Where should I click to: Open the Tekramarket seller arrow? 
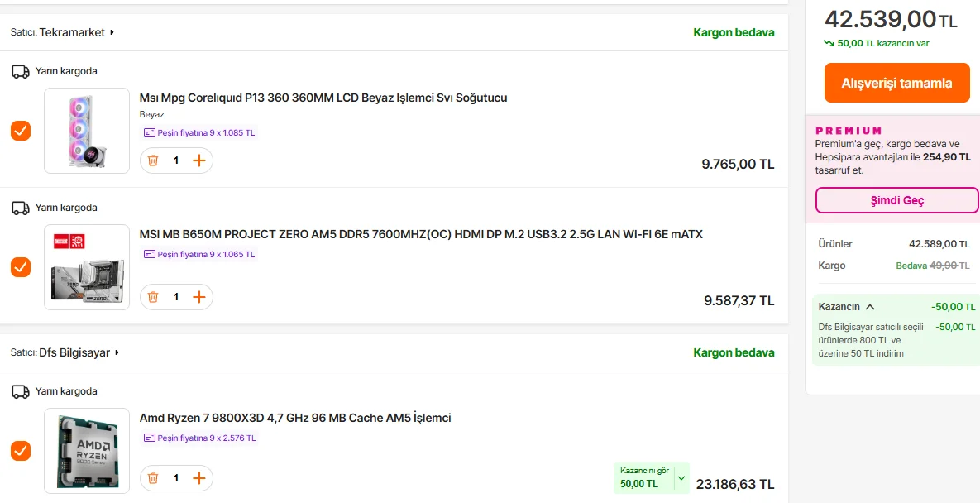coord(112,32)
